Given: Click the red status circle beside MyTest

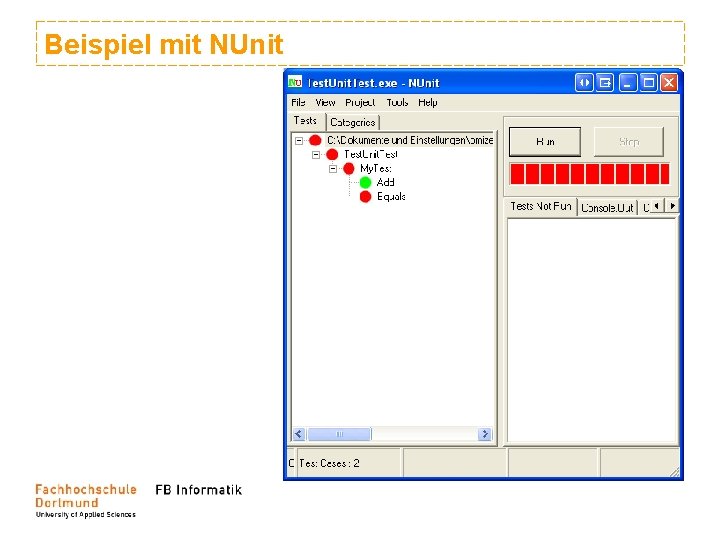Looking at the screenshot, I should [349, 169].
